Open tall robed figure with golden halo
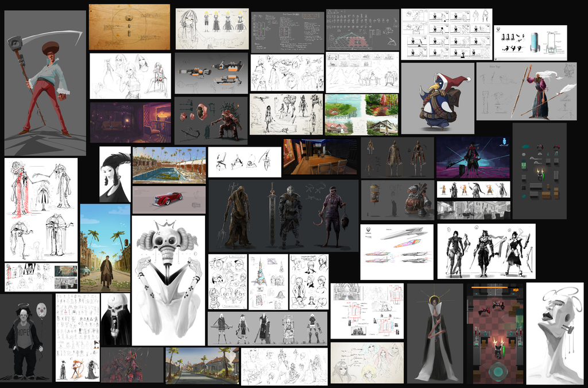 pos(435,333)
